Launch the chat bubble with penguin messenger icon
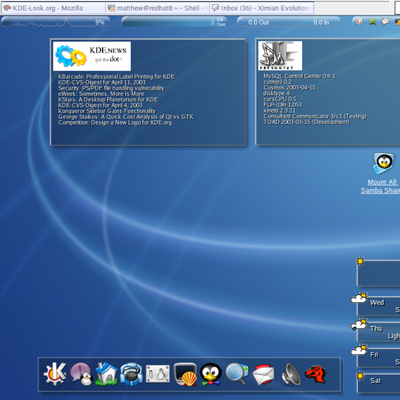The image size is (400, 400). tap(81, 374)
